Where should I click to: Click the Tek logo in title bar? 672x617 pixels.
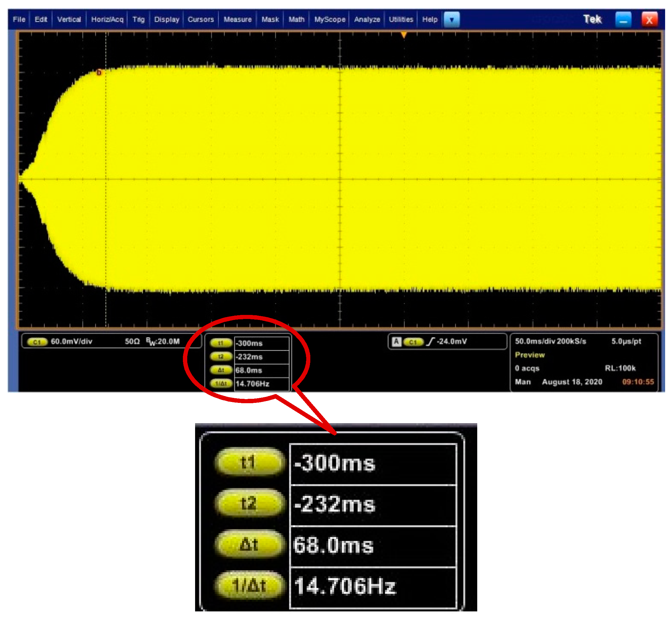(x=592, y=19)
